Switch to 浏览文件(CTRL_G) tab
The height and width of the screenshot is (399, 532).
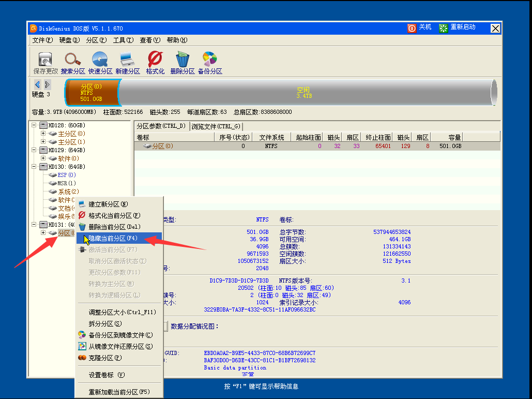216,127
